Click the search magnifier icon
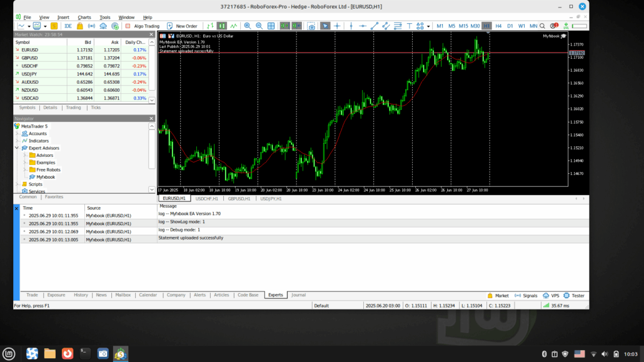This screenshot has width=644, height=362. [x=542, y=26]
